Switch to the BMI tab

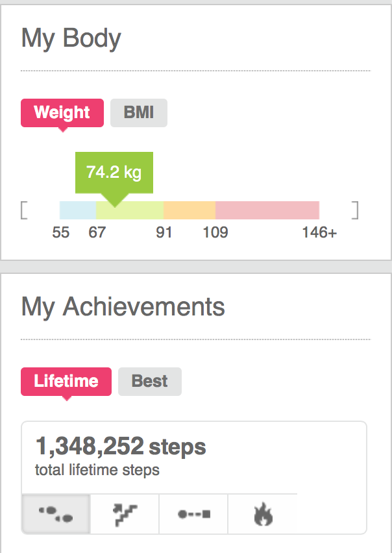click(139, 112)
